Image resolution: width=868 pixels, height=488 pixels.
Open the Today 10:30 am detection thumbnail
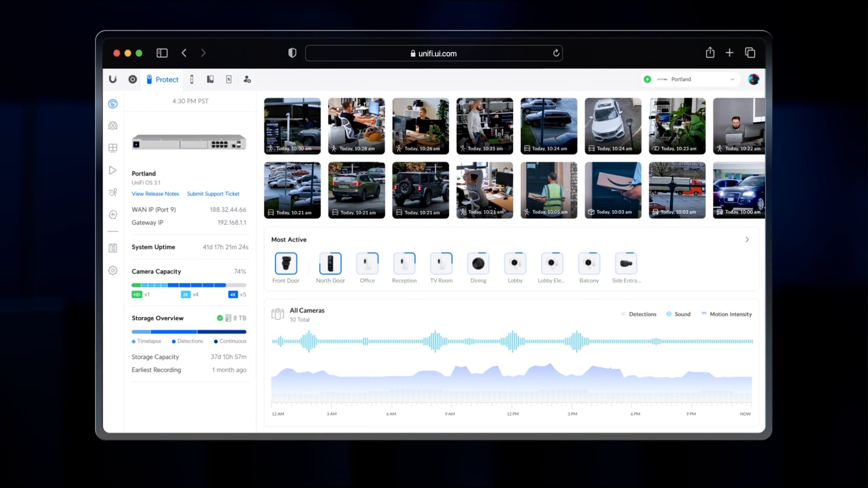pyautogui.click(x=292, y=126)
